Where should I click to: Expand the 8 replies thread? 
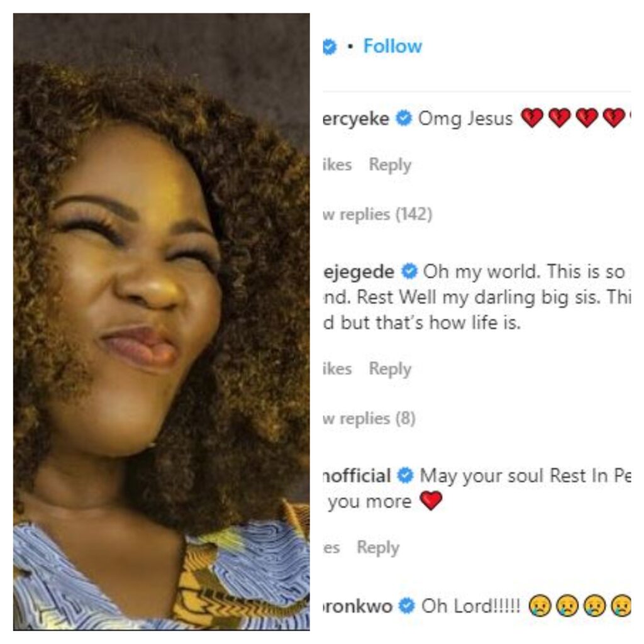tap(369, 418)
